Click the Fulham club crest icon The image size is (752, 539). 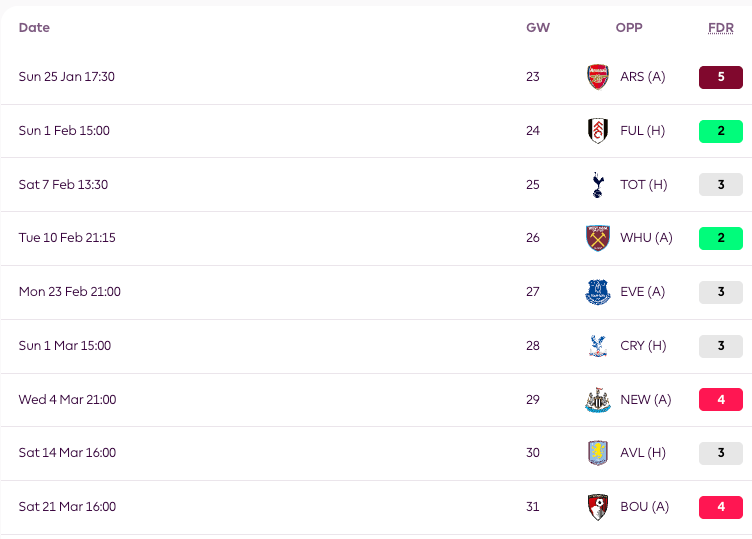pyautogui.click(x=597, y=131)
